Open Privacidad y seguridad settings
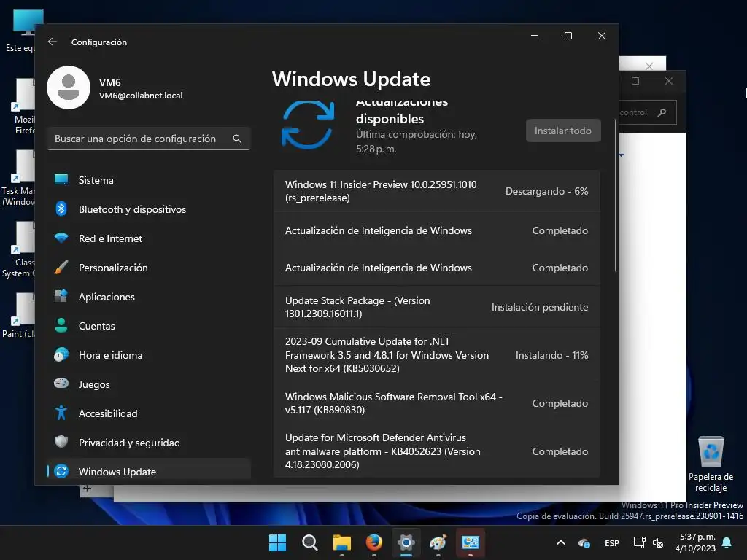Image resolution: width=747 pixels, height=560 pixels. [x=149, y=442]
